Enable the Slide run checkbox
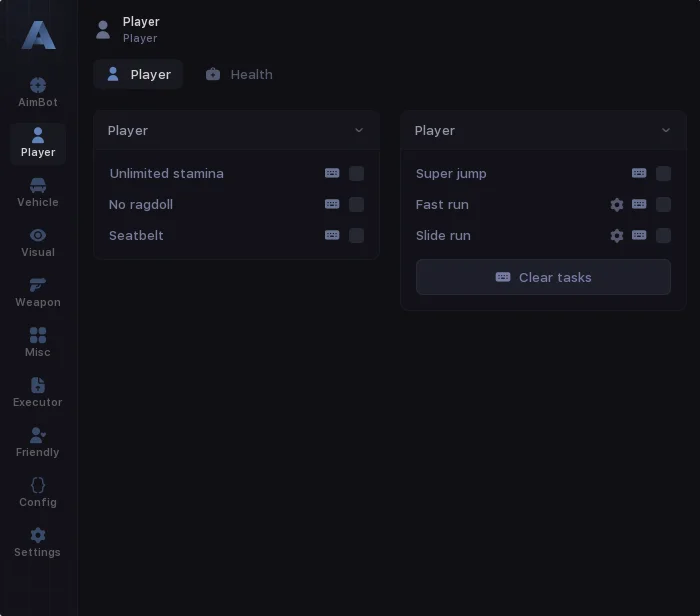Screen dimensions: 700x616 coord(663,236)
